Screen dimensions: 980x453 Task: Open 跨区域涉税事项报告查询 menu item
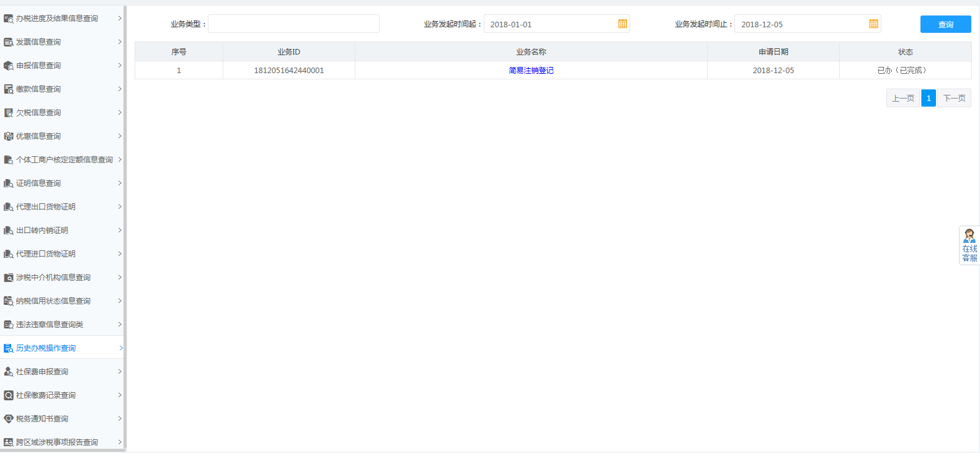(x=62, y=442)
